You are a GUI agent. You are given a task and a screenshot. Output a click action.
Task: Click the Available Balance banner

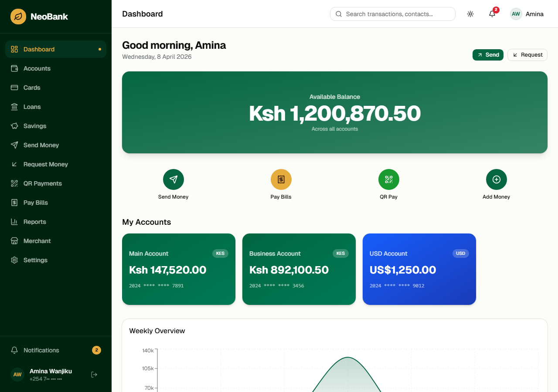(335, 112)
